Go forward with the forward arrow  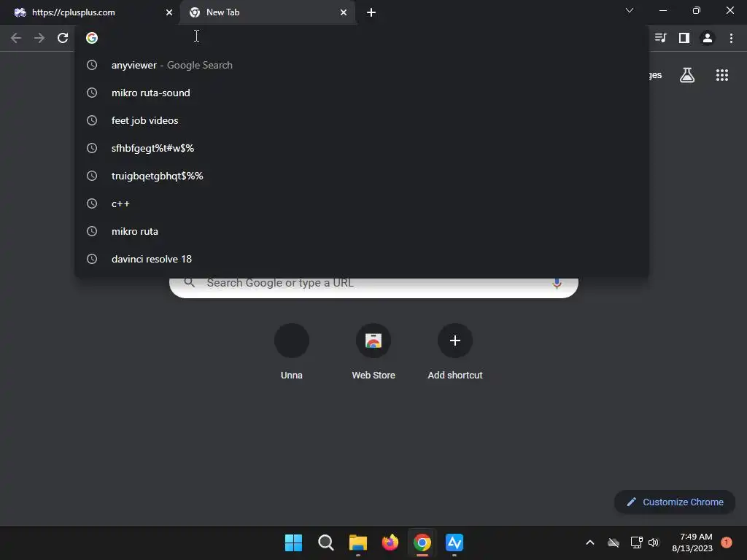(x=39, y=38)
